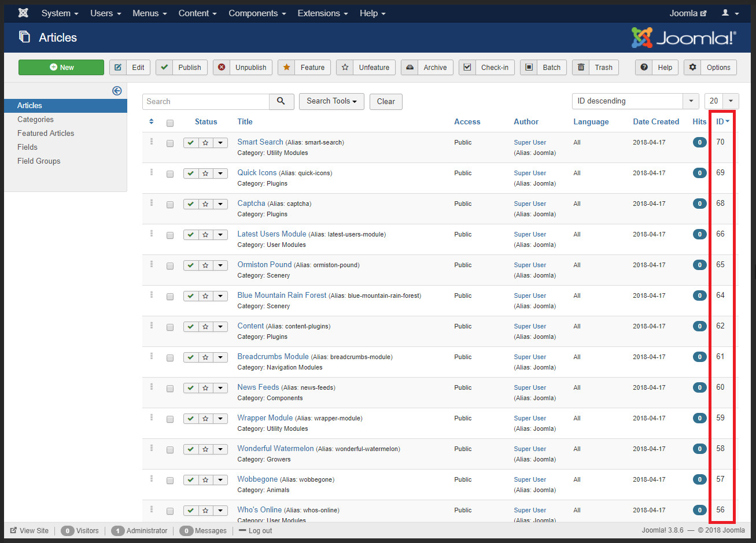Toggle featured star for Ormiston Pound
The height and width of the screenshot is (543, 756).
click(205, 265)
